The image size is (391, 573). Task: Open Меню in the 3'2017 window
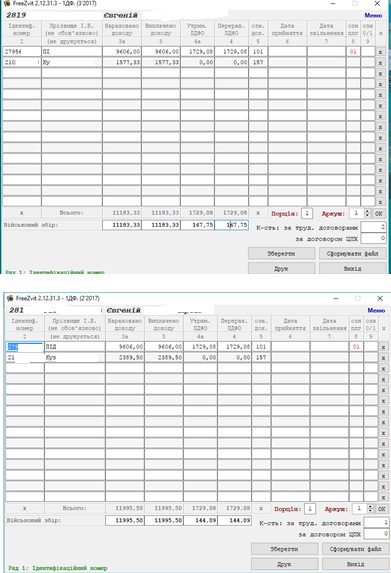(373, 15)
